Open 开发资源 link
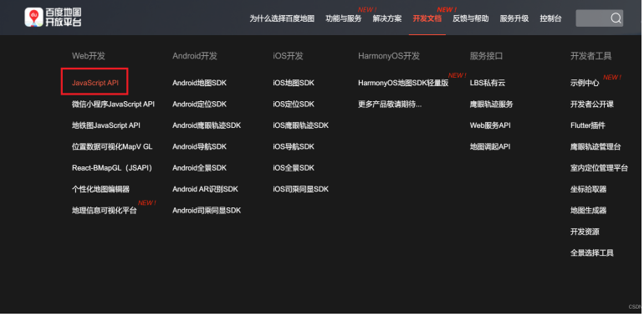644x317 pixels. point(585,232)
